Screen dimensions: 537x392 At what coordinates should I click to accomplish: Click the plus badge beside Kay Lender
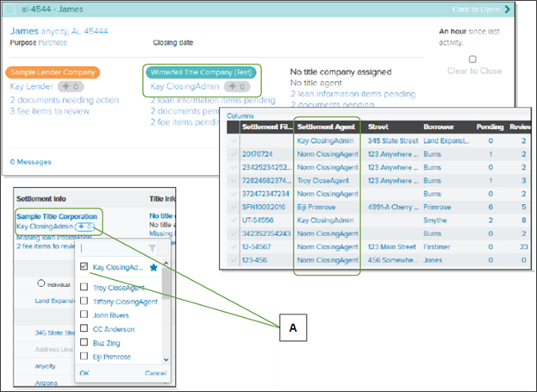click(71, 87)
